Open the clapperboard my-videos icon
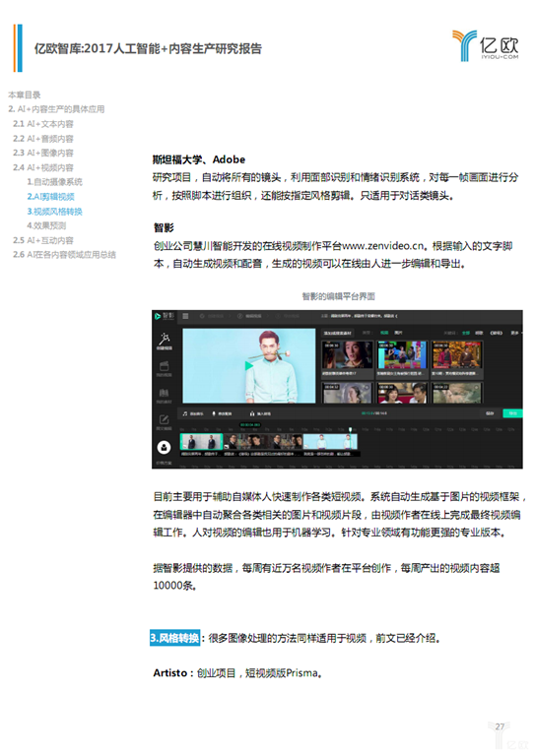 [x=164, y=366]
